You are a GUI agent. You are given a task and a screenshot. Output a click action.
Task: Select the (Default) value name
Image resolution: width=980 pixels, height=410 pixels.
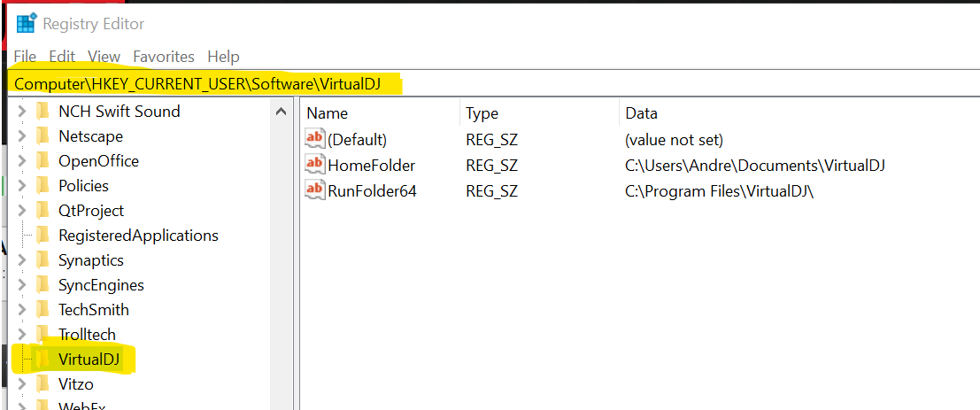358,140
